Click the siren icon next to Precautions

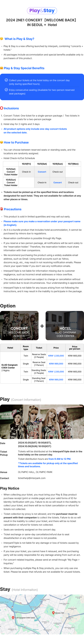(x=1, y=209)
